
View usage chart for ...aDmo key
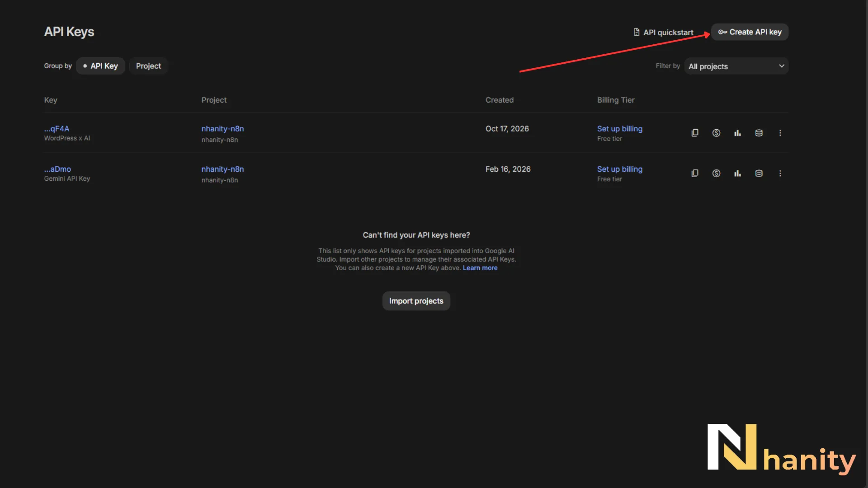click(x=737, y=173)
